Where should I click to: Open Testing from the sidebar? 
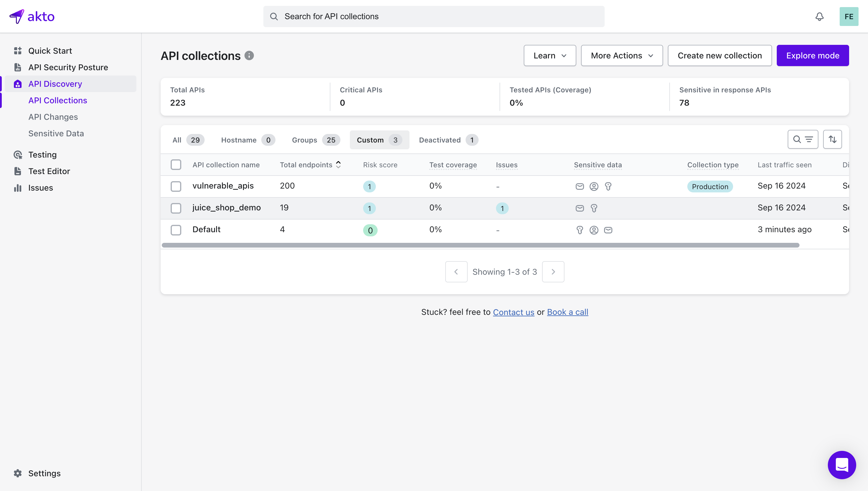coord(43,155)
